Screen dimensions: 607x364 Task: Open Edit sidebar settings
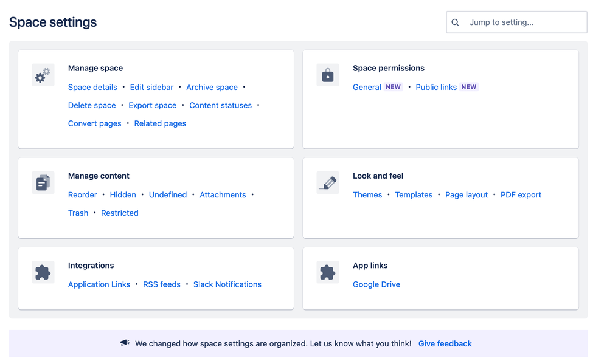point(152,87)
